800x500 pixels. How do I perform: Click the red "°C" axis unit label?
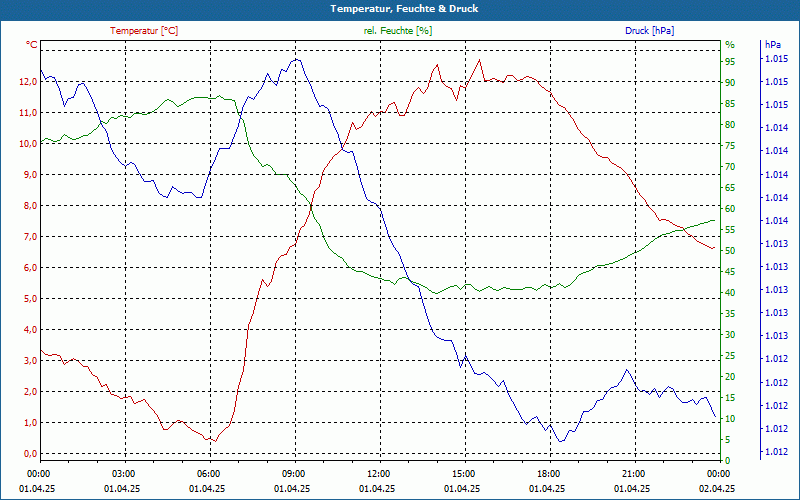point(32,45)
